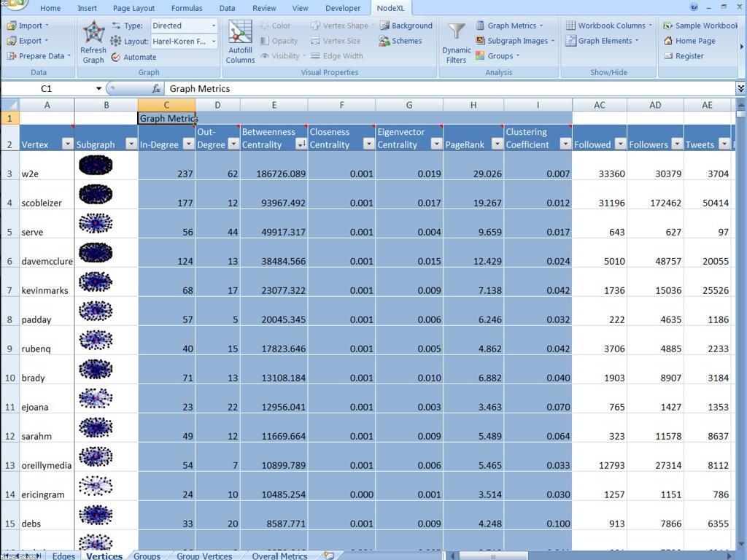Switch to the Edges worksheet tab
Viewport: 747px width, 560px height.
point(63,556)
